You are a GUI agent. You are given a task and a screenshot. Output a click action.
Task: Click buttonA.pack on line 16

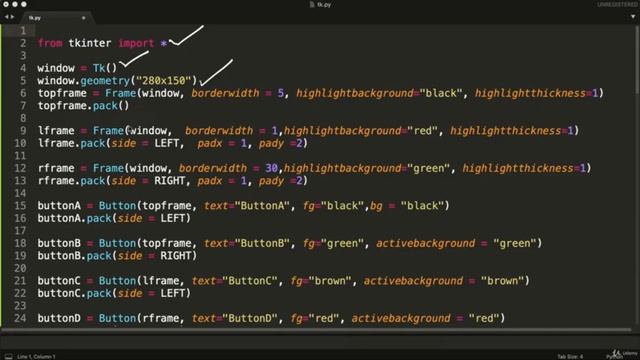(74, 218)
